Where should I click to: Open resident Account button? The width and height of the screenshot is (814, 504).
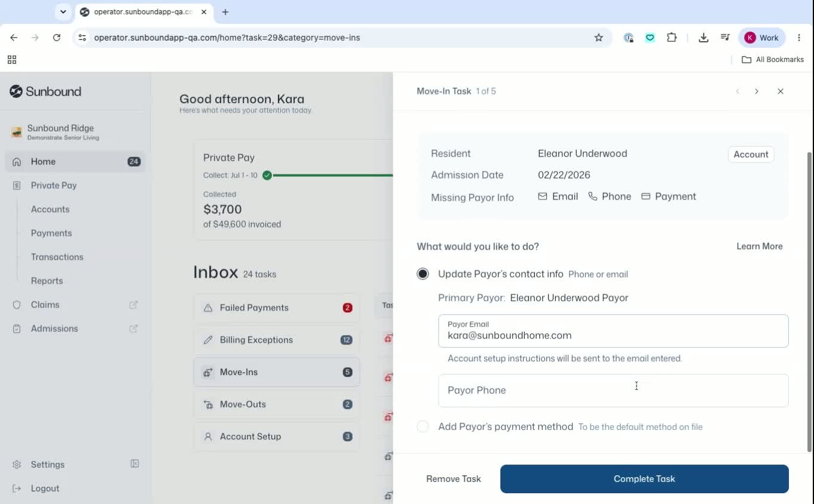tap(751, 154)
